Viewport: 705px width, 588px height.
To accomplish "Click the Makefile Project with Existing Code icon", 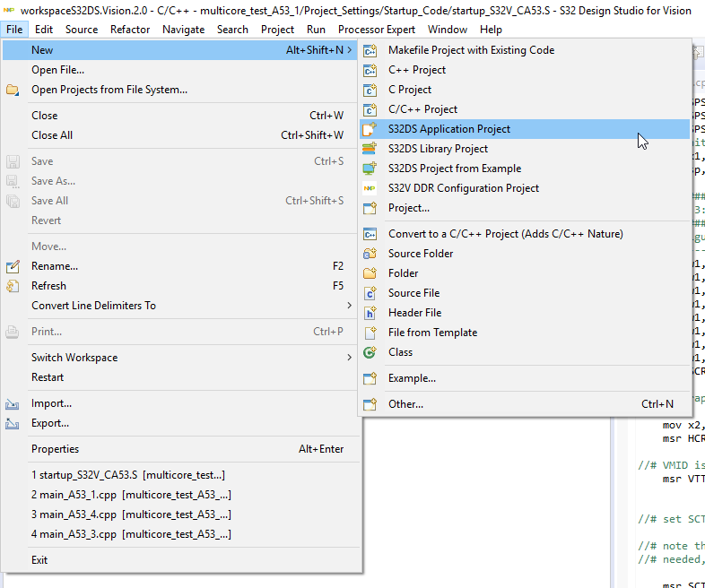I will (x=370, y=50).
